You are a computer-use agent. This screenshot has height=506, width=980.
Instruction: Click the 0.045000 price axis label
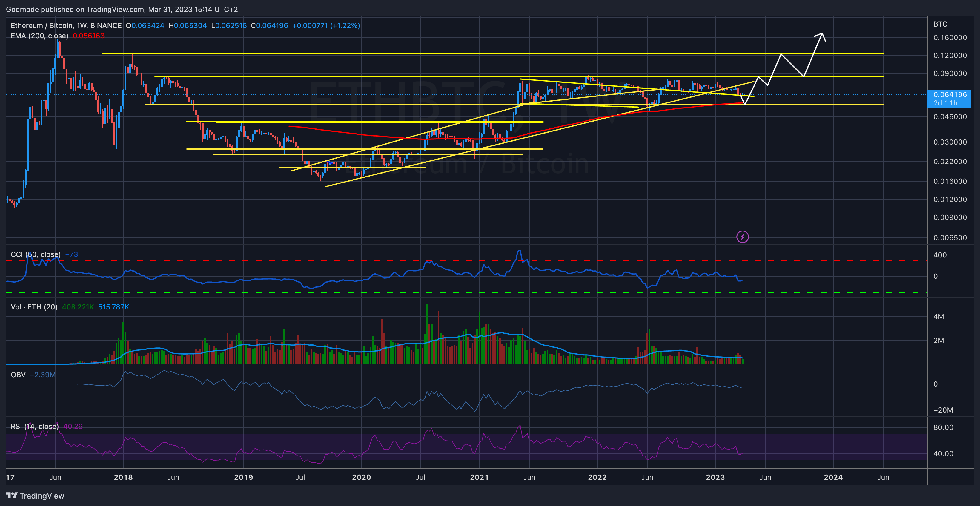(950, 116)
